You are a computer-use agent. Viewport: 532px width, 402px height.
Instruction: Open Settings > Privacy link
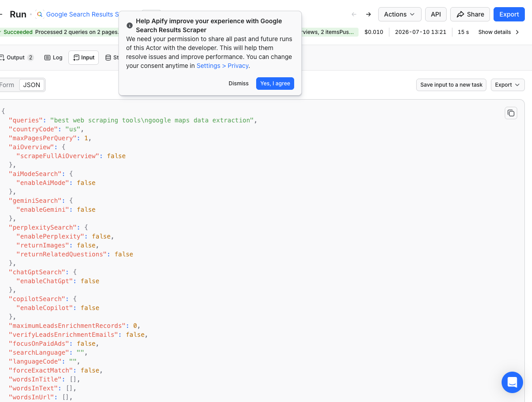[223, 66]
